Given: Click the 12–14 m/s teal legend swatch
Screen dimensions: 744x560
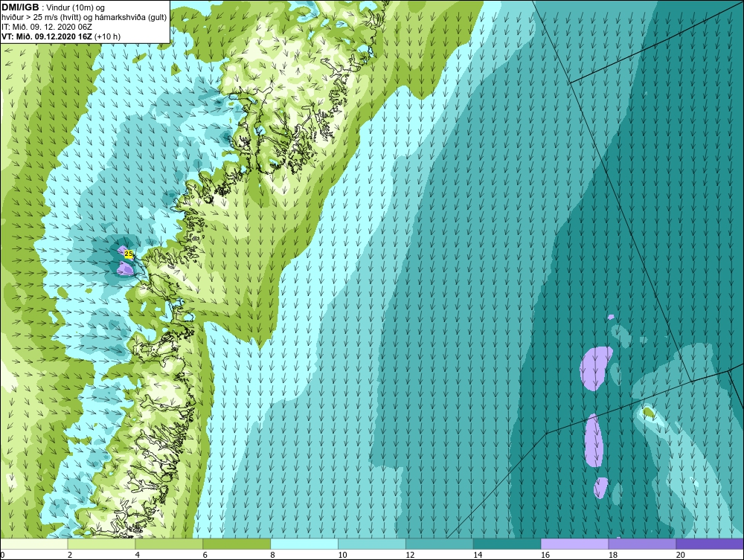Looking at the screenshot, I should (440, 544).
